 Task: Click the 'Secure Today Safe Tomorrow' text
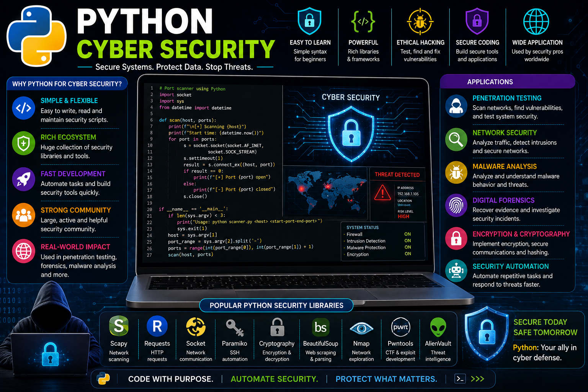click(545, 327)
